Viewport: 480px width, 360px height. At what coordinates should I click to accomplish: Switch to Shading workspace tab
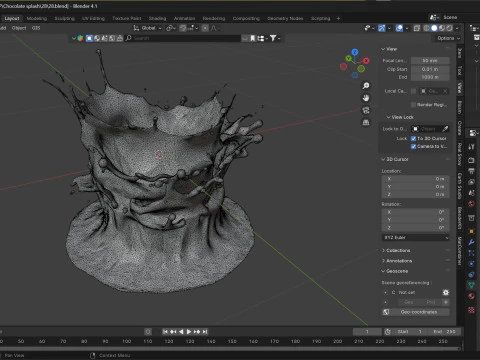(x=157, y=18)
